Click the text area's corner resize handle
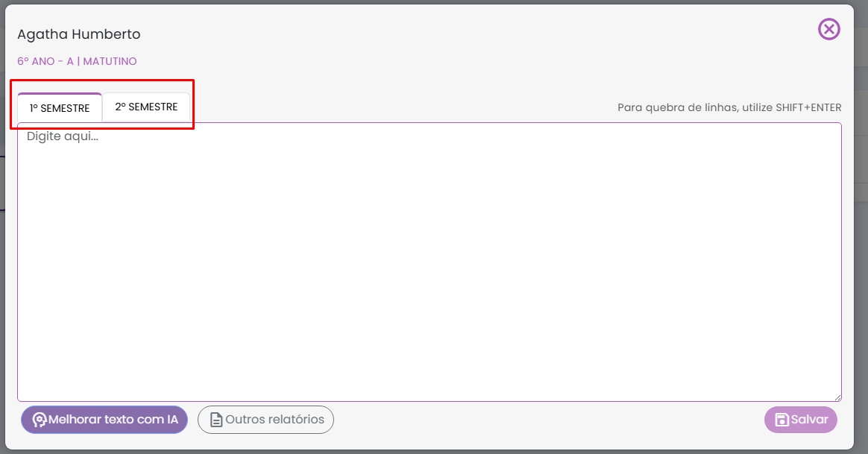868x454 pixels. 837,397
